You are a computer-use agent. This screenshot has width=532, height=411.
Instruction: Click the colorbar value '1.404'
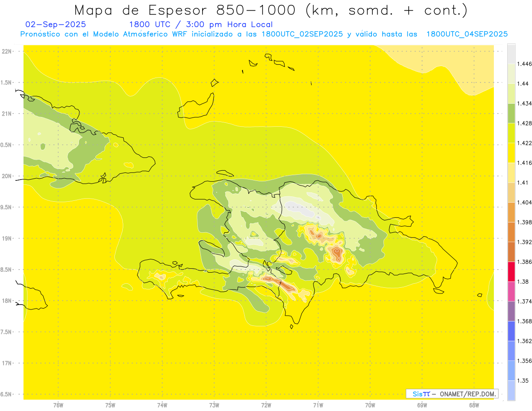[x=524, y=202]
